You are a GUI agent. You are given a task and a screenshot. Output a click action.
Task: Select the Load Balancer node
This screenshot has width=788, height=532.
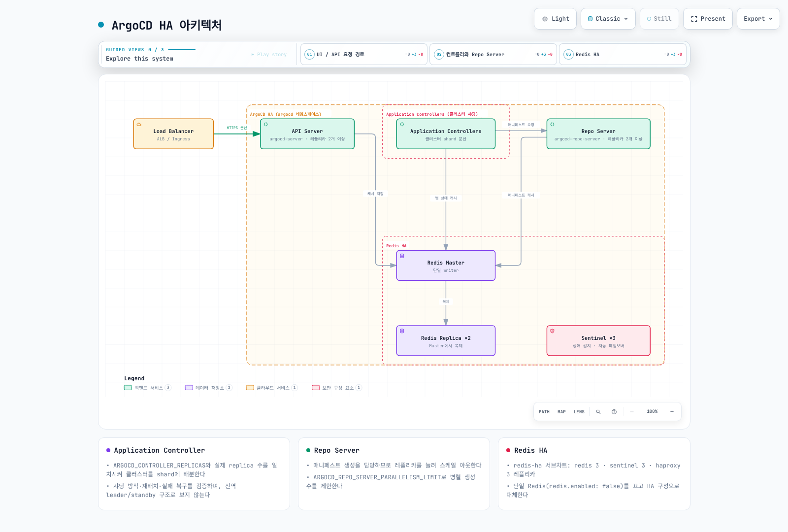[x=173, y=134]
